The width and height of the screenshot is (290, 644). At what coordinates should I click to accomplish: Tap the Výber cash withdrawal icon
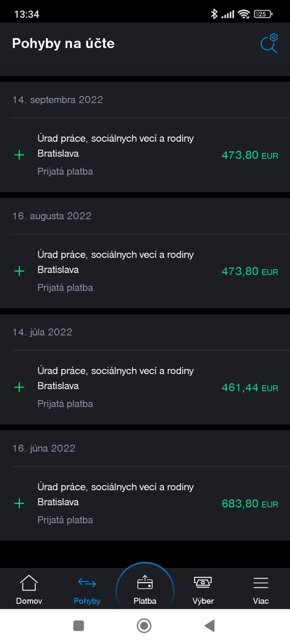point(203,582)
